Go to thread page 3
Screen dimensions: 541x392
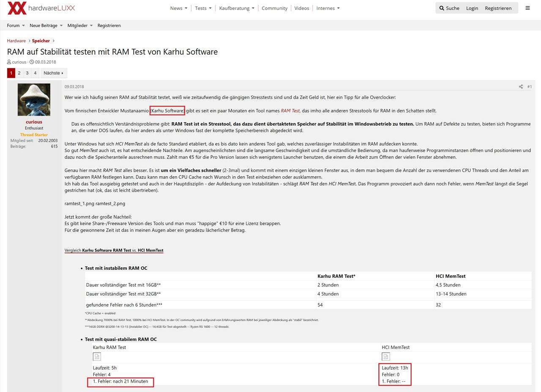coord(27,73)
